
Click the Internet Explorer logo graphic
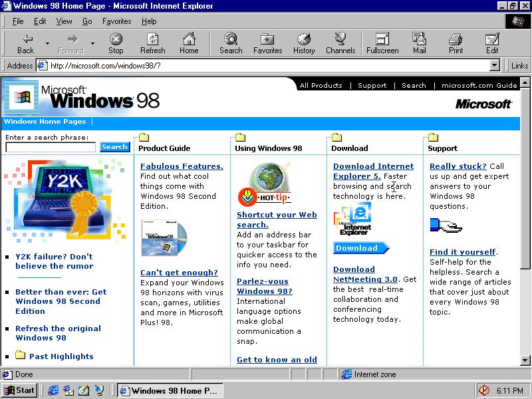tap(353, 219)
